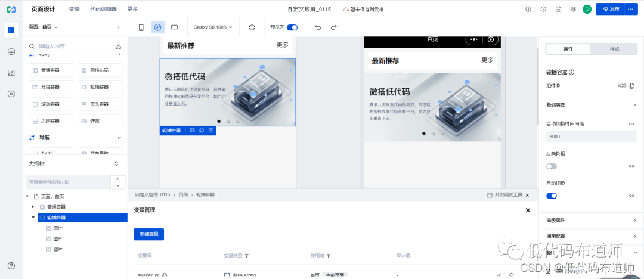Switch to mobile phone preview device
This screenshot has height=279, width=644.
[141, 27]
